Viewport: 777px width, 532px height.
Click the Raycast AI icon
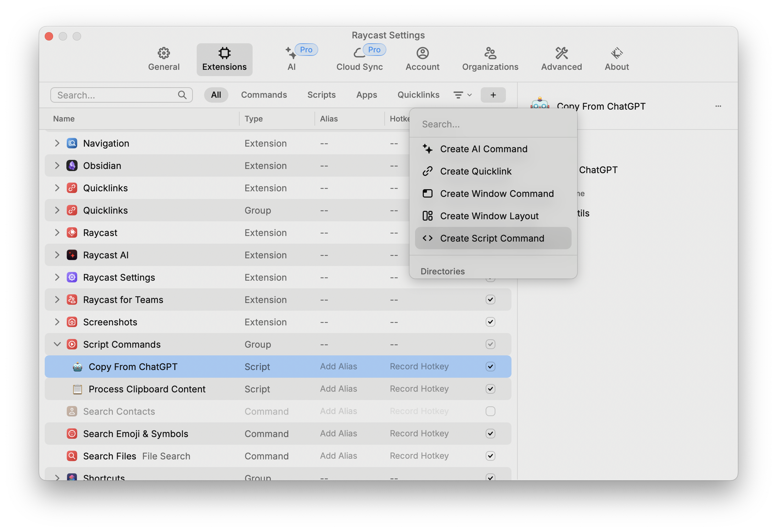coord(72,255)
